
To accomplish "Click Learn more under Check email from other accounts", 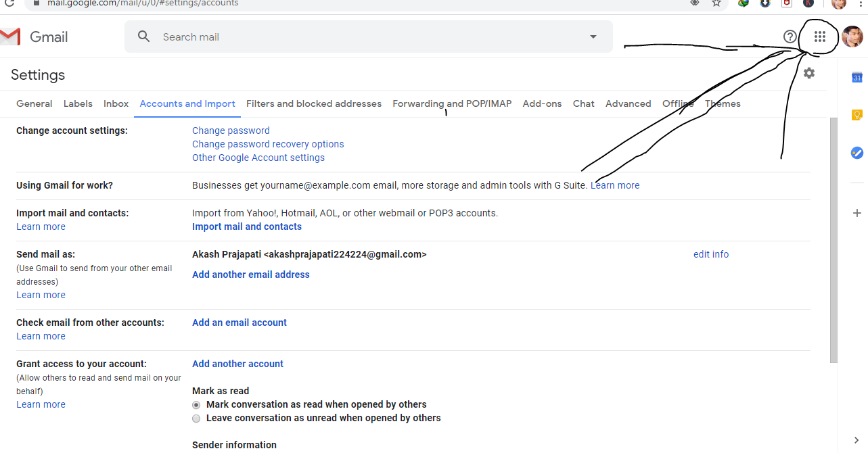I will [41, 336].
